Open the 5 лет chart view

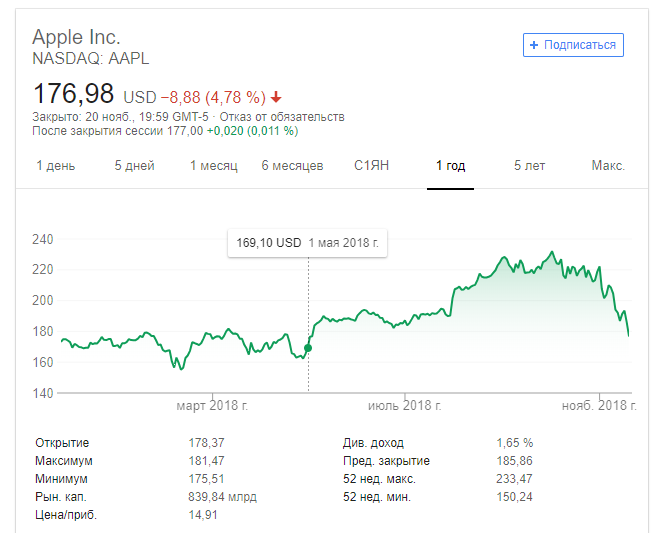coord(530,166)
